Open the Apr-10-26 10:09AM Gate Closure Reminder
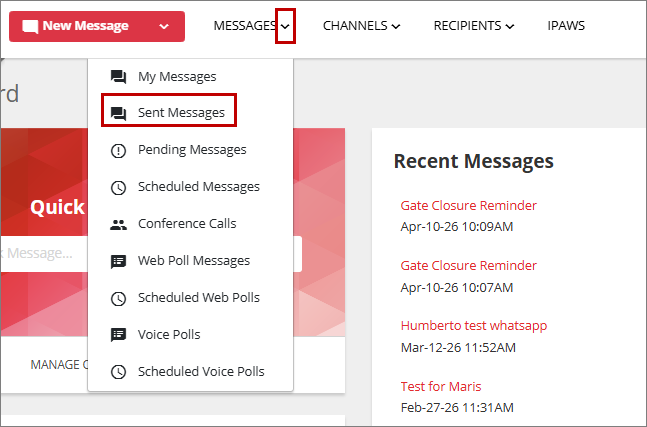The height and width of the screenshot is (427, 647). 468,205
